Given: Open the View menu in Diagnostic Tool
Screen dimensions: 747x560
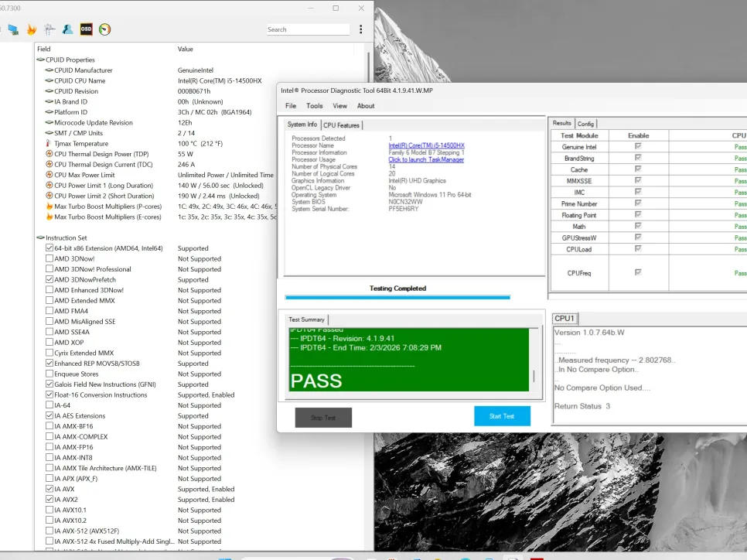Looking at the screenshot, I should click(339, 106).
